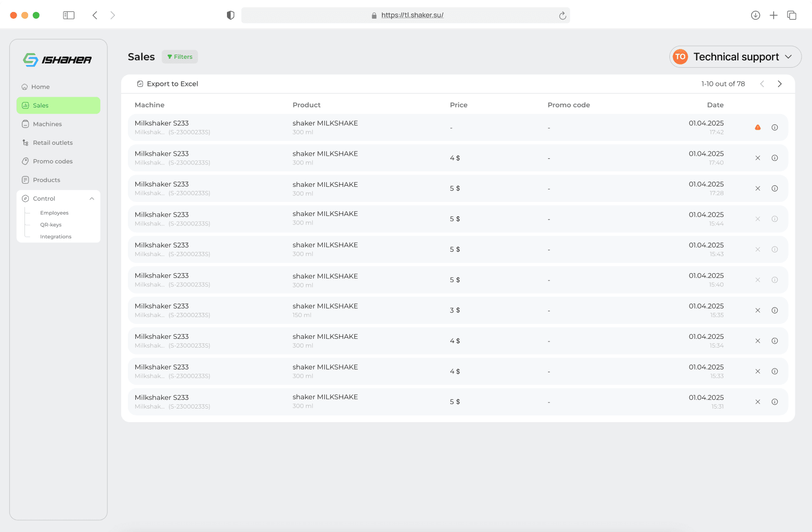Screen dimensions: 812x532
Task: Click the X icon on 15:40 sale
Action: click(x=758, y=280)
